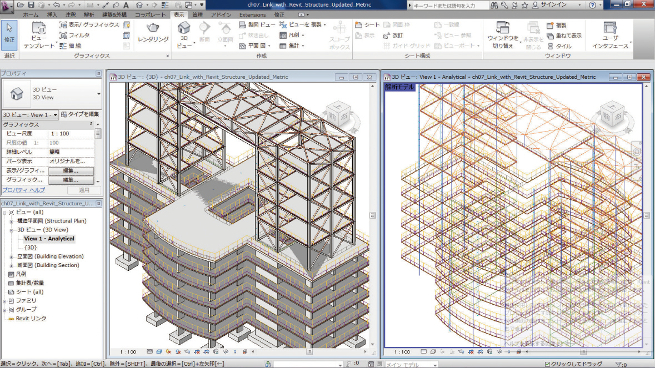655x368 pixels.
Task: Collapse the グラフィックス properties section
Action: point(91,124)
